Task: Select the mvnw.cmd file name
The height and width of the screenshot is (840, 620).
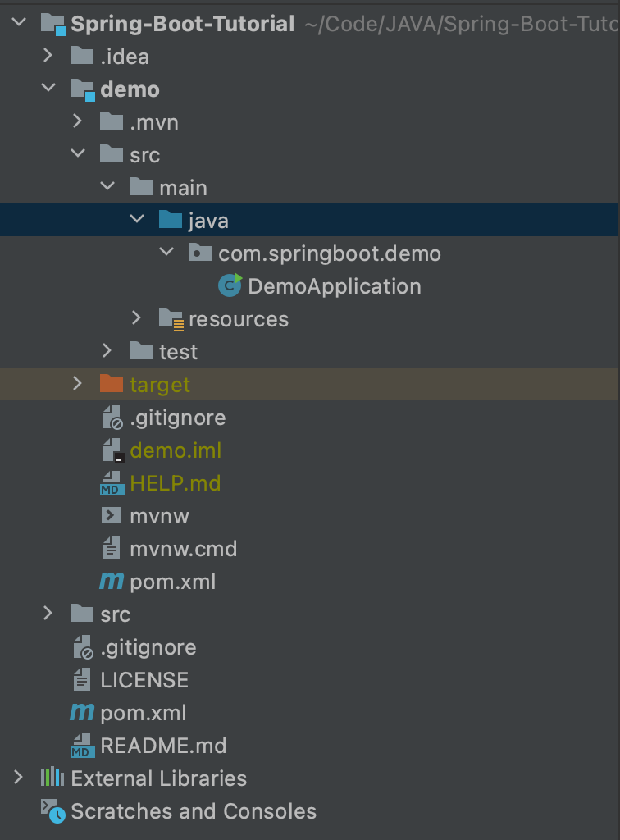Action: click(x=184, y=549)
